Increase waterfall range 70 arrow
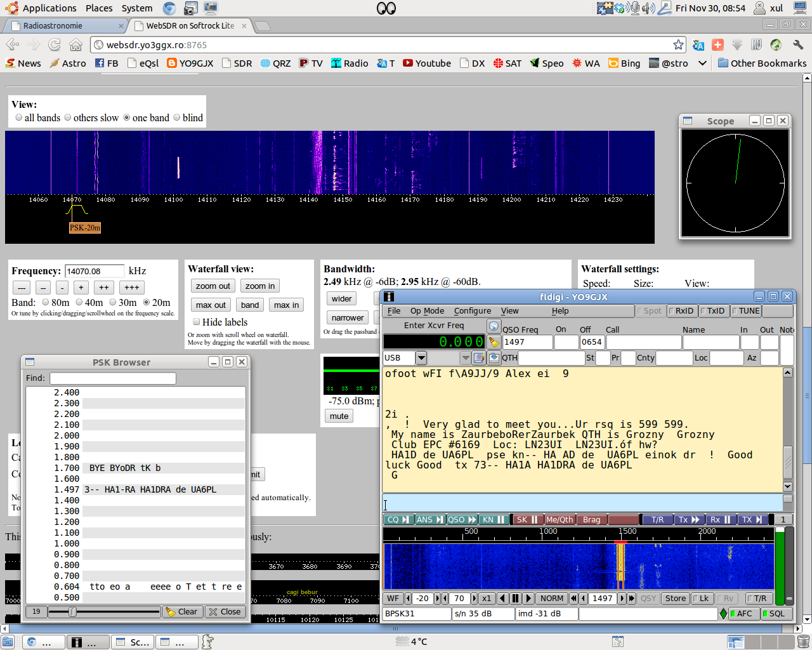The height and width of the screenshot is (650, 812). pyautogui.click(x=475, y=598)
